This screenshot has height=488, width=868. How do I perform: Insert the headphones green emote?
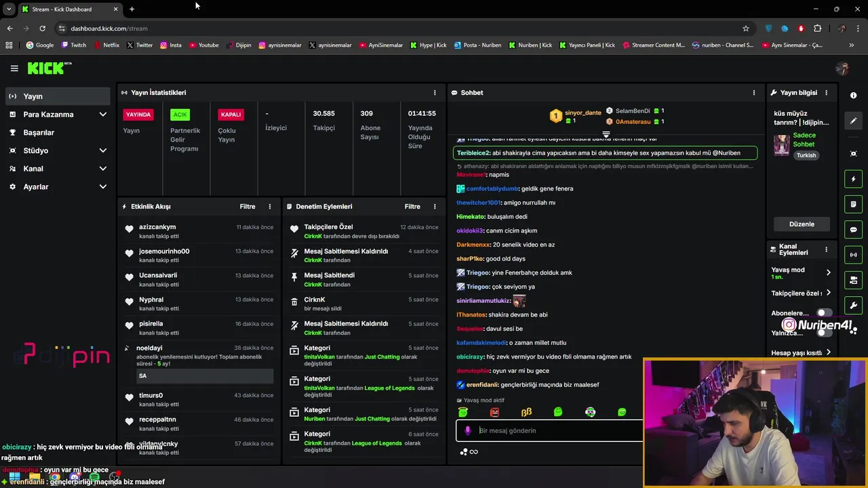coord(590,412)
